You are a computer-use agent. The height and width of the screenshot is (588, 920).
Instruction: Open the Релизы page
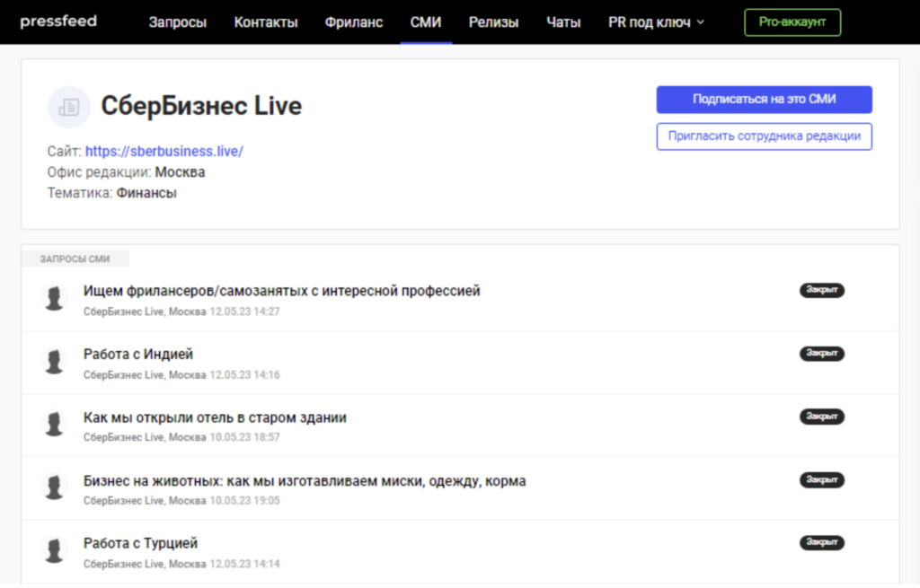(x=493, y=22)
